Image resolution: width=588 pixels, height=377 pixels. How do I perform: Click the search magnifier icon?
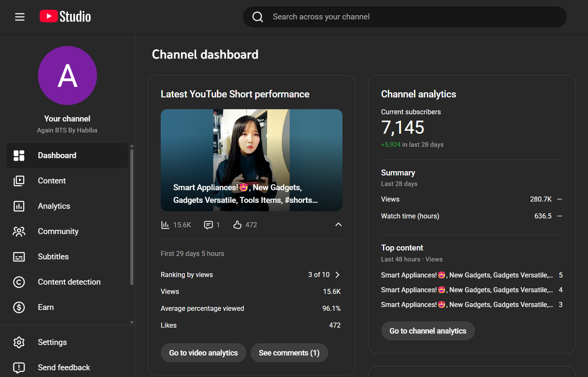258,17
